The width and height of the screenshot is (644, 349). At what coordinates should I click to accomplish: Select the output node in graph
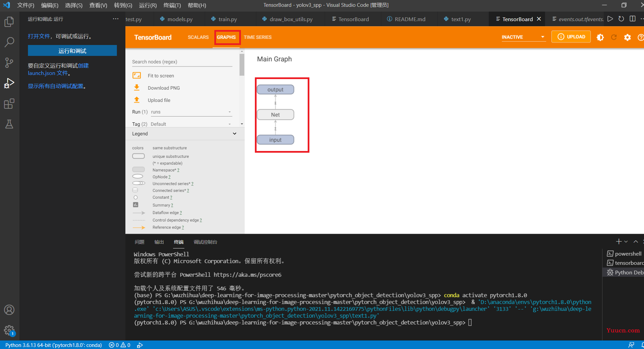(275, 89)
